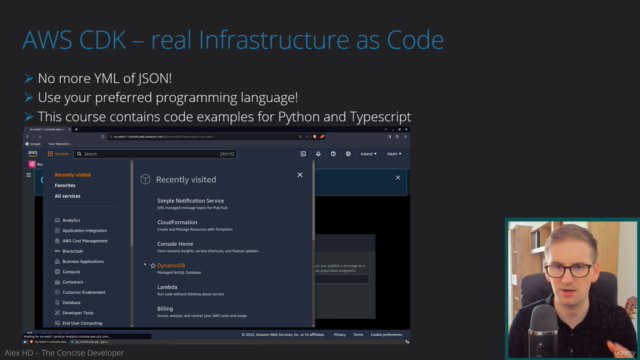The image size is (640, 360).
Task: Open the Google bookmark
Action: pos(33,144)
